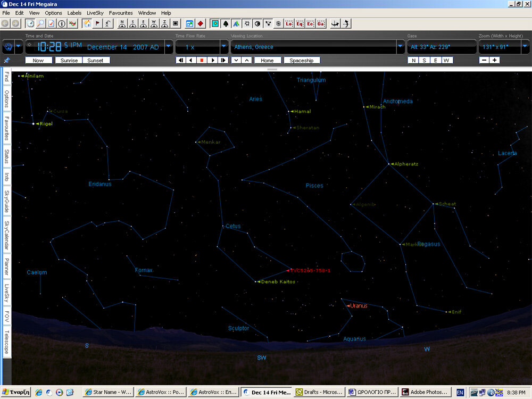Click the pushpin icon below hand tool
Image resolution: width=532 pixels, height=399 pixels.
click(6, 60)
